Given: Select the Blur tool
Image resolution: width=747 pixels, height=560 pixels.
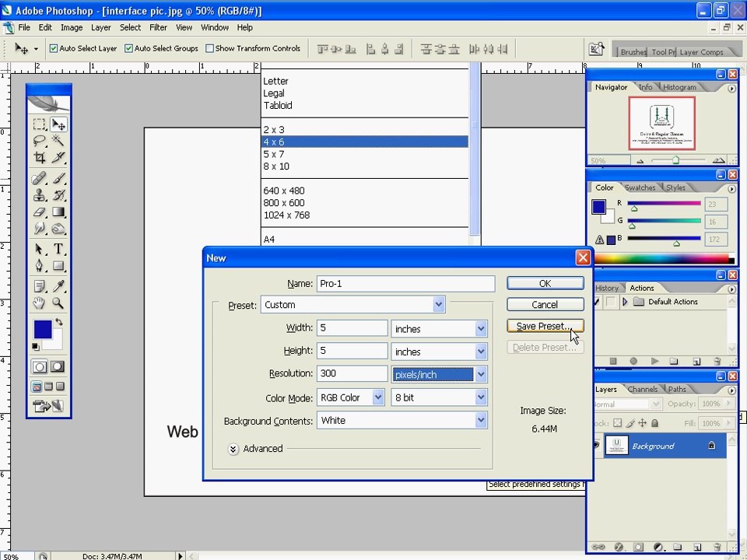Looking at the screenshot, I should 39,228.
